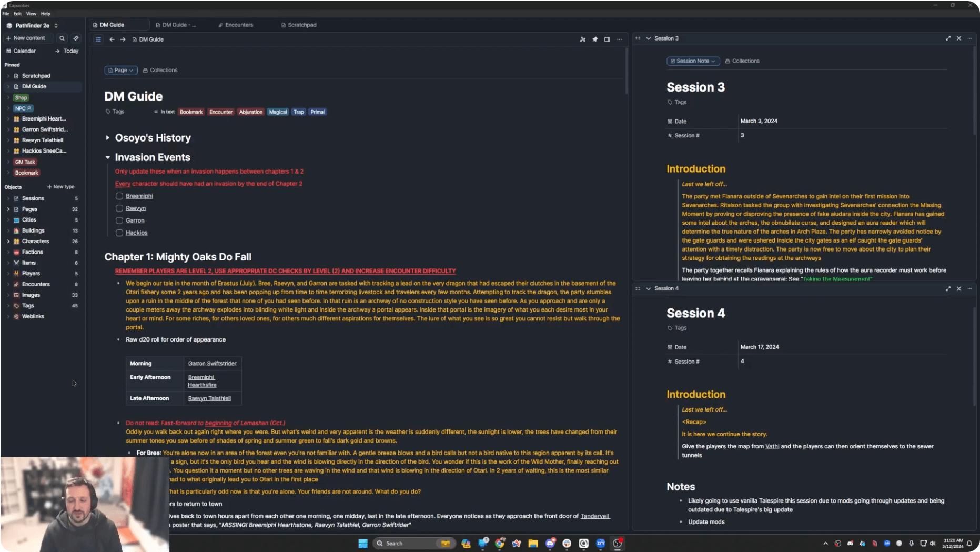
Task: Open the split panel layout icon
Action: tap(607, 39)
